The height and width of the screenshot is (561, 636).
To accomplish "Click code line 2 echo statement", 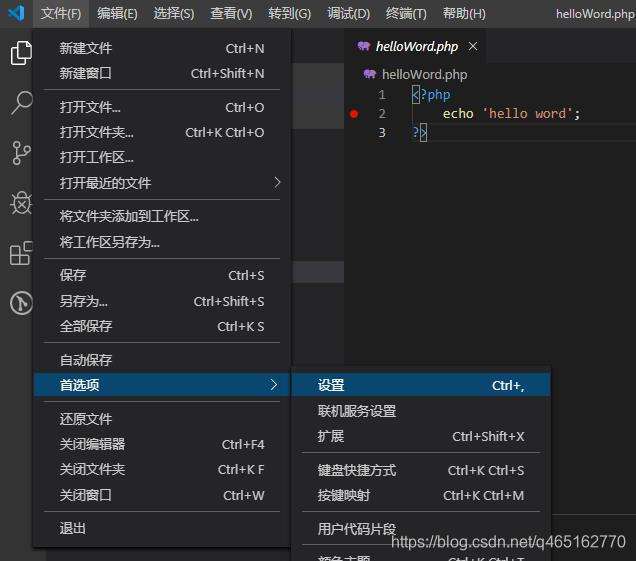I will tap(511, 114).
